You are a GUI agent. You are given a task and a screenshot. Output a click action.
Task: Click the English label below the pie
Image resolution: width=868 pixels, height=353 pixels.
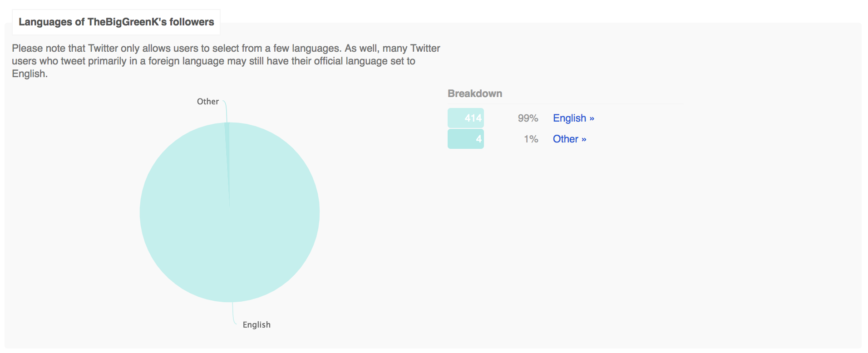pos(256,325)
